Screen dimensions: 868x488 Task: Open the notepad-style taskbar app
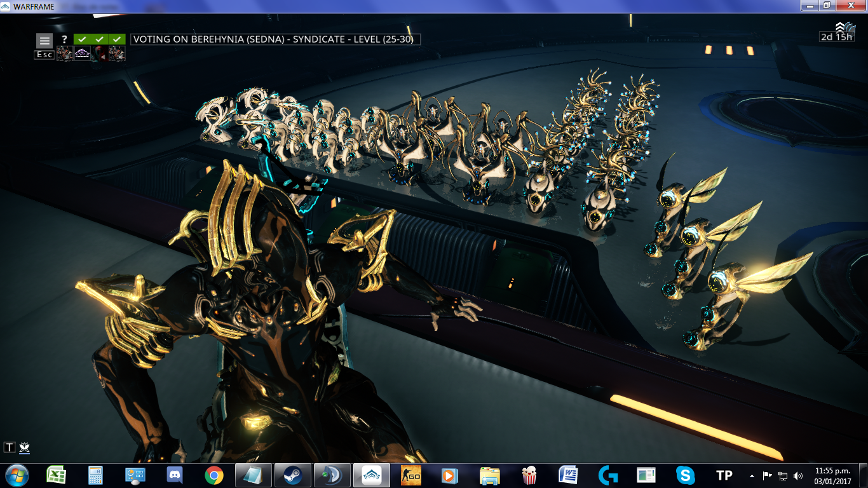tap(254, 475)
